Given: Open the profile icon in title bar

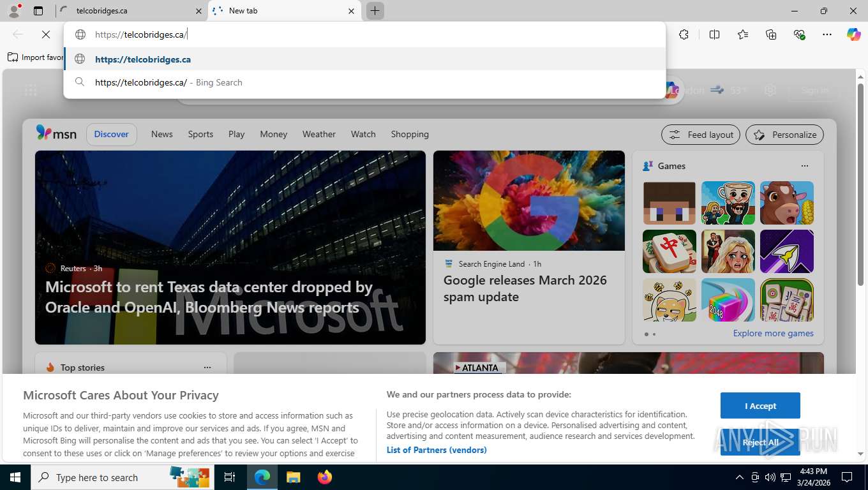Looking at the screenshot, I should 14,11.
